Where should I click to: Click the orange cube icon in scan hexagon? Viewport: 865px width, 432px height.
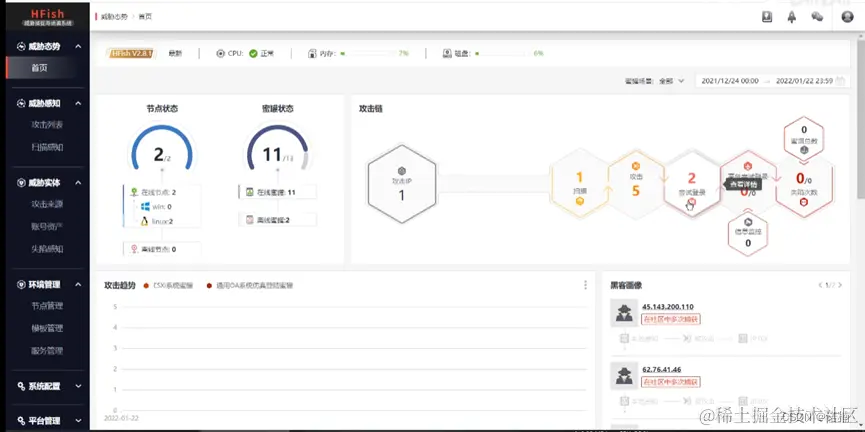tap(580, 201)
